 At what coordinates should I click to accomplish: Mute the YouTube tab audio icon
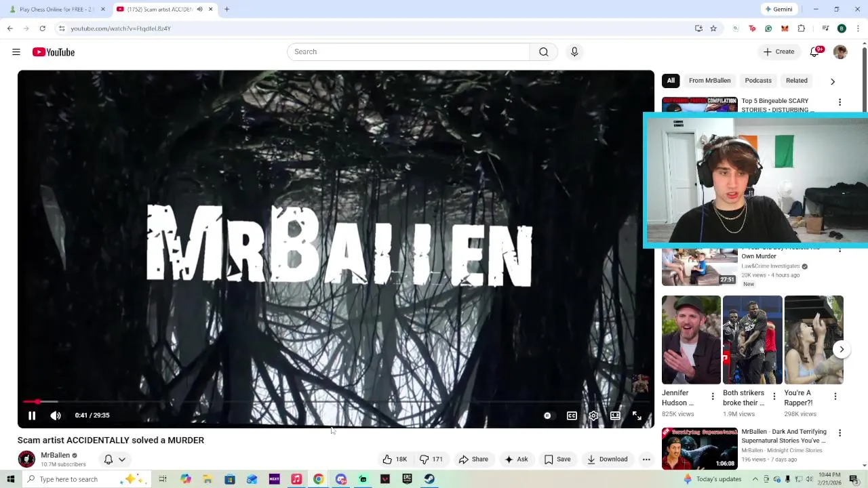click(199, 9)
